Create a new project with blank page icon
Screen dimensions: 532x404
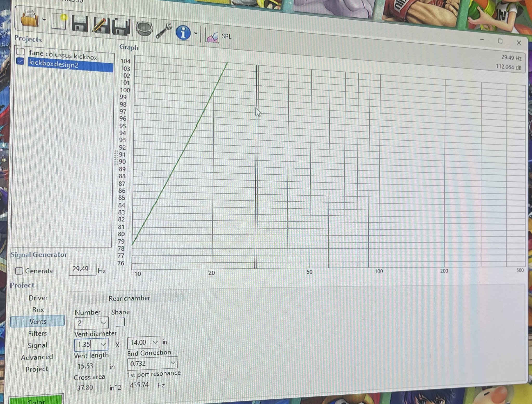coord(59,21)
